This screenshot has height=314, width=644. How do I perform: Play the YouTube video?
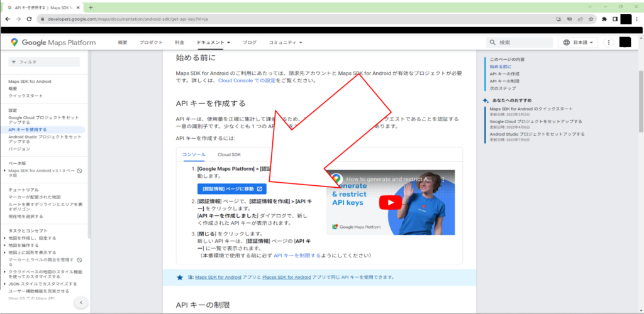pyautogui.click(x=390, y=202)
